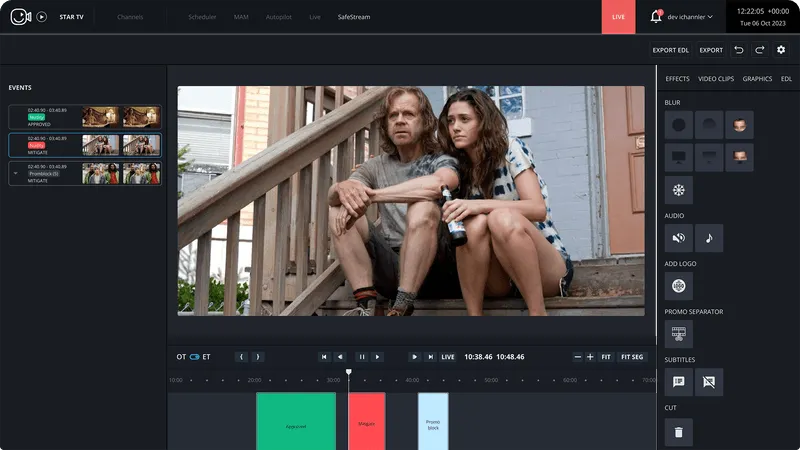Click the LIVE button in playback controls
Screen dimensions: 800x450
tap(447, 357)
